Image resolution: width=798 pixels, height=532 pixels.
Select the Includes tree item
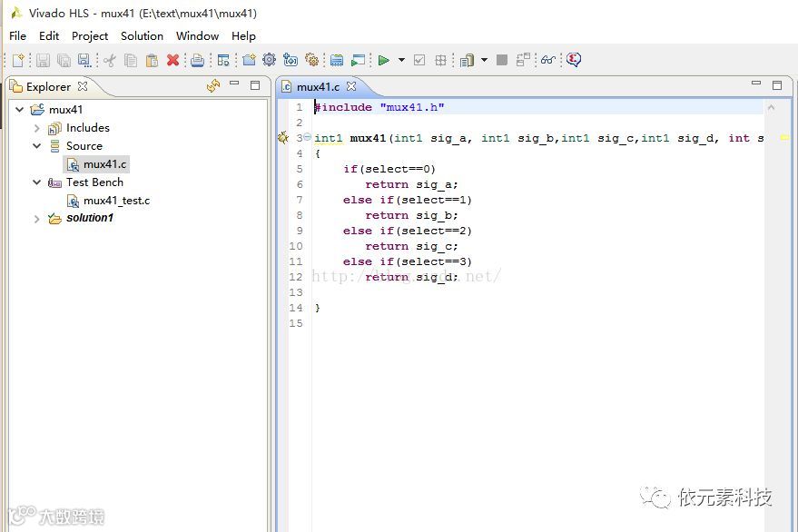87,128
